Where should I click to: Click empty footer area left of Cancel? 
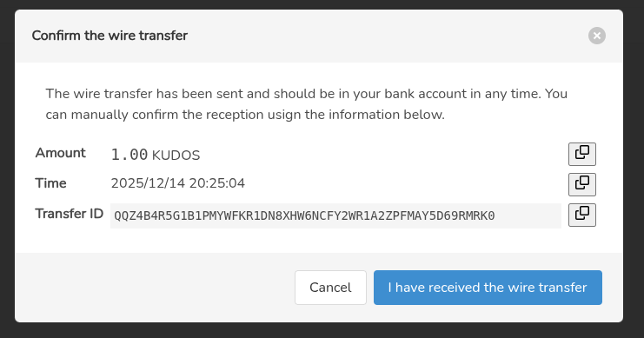[155, 288]
